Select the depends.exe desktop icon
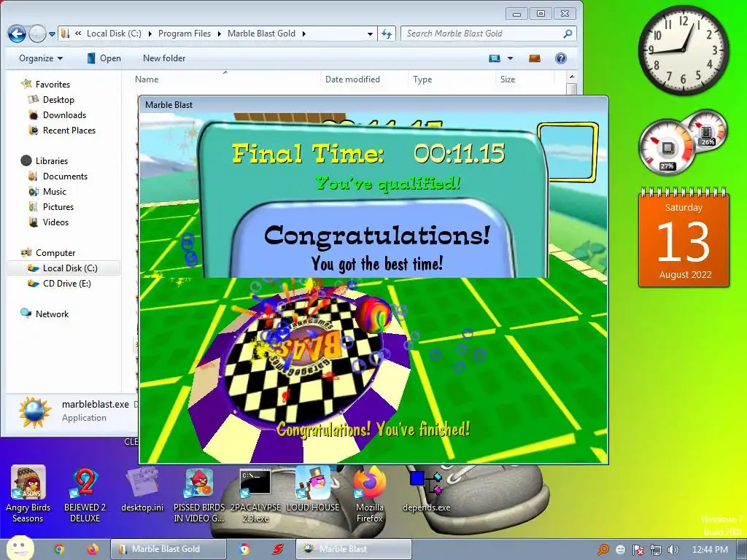This screenshot has height=560, width=747. [x=426, y=491]
